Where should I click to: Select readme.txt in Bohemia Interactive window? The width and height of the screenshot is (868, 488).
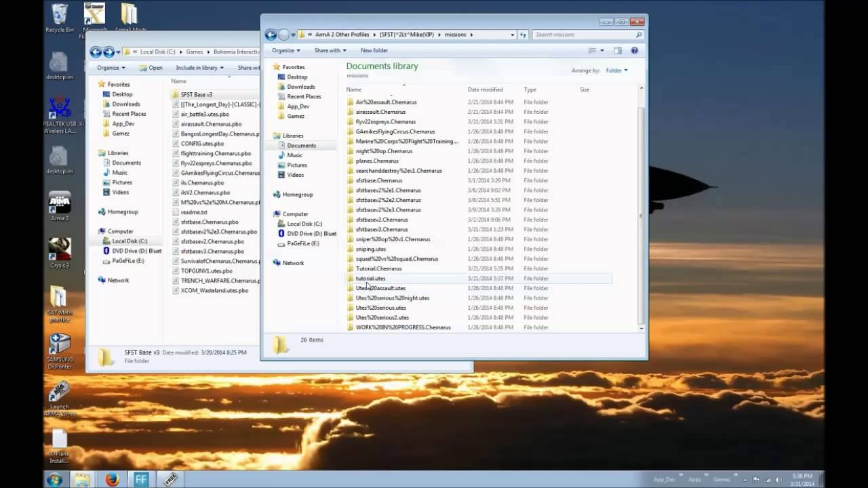click(194, 212)
